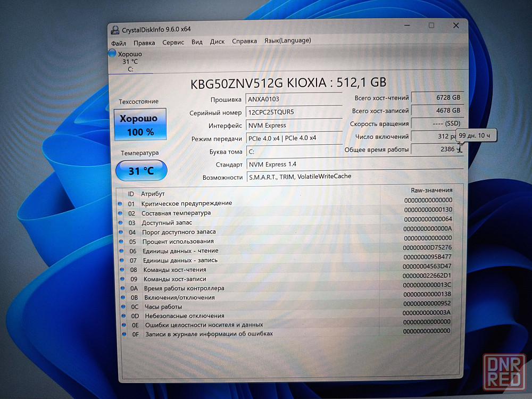The width and height of the screenshot is (532, 399).
Task: Open the Файл menu
Action: click(119, 44)
